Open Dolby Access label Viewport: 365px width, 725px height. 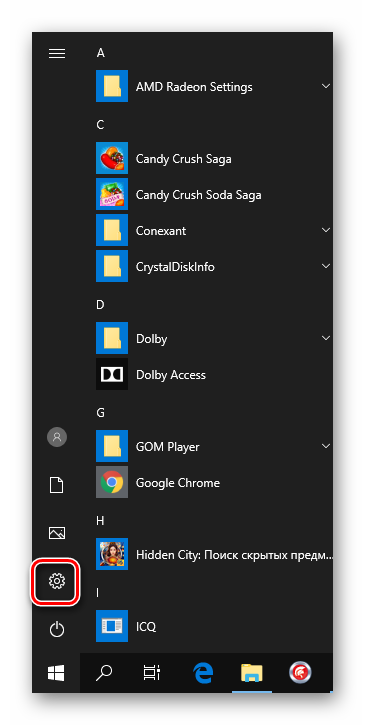click(x=171, y=375)
